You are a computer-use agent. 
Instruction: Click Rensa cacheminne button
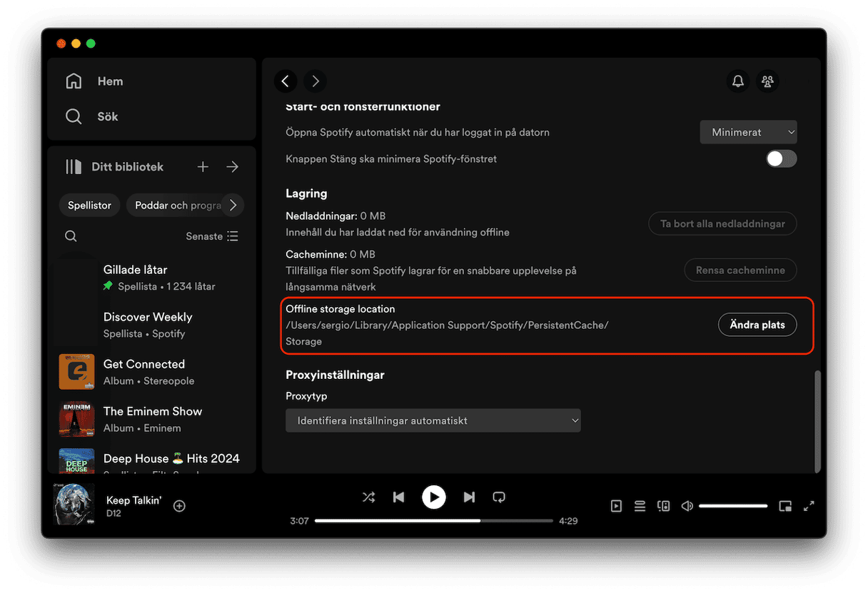(740, 270)
